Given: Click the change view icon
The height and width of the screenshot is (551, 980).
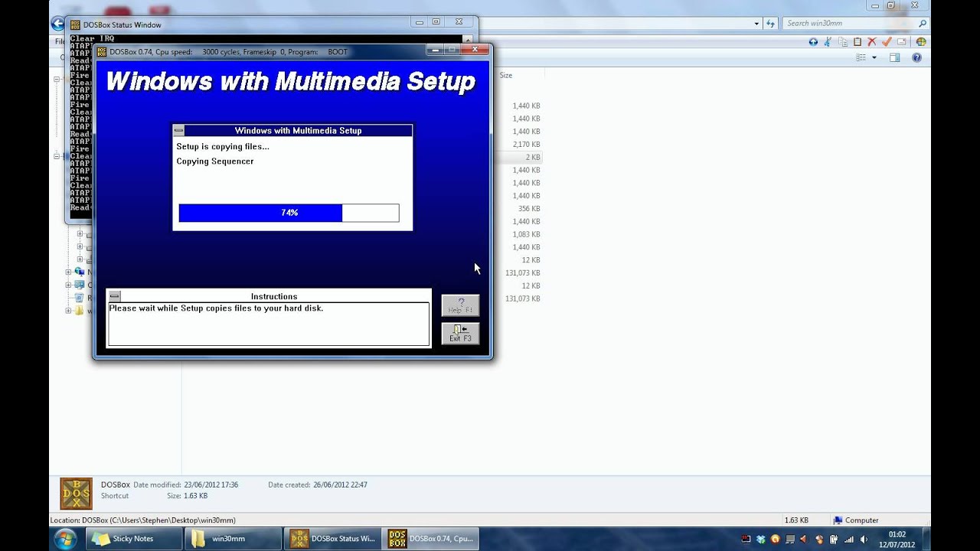Looking at the screenshot, I should (861, 57).
